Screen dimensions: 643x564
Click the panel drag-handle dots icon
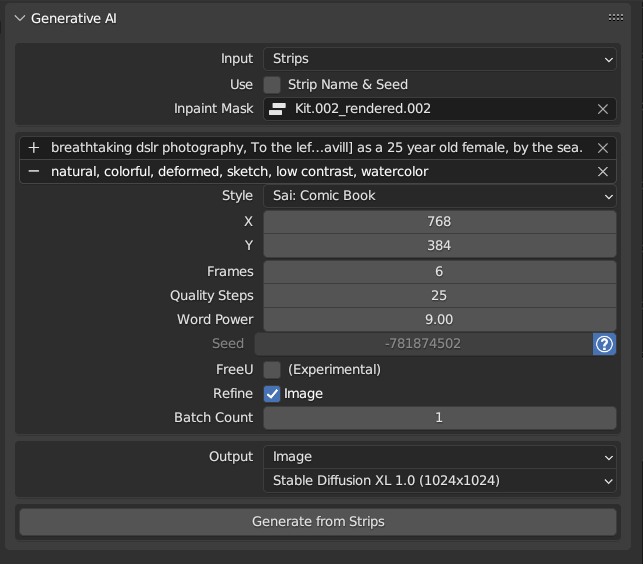616,17
